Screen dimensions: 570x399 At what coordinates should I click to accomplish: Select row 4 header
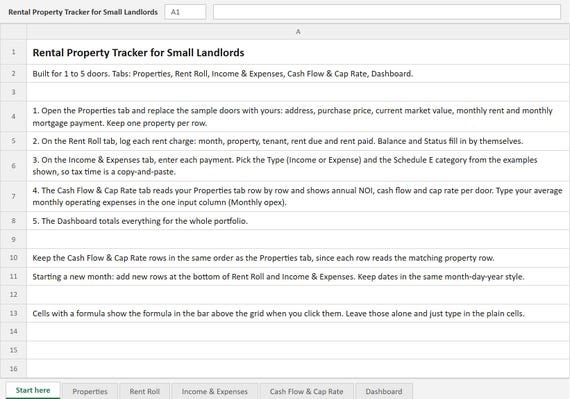click(13, 117)
